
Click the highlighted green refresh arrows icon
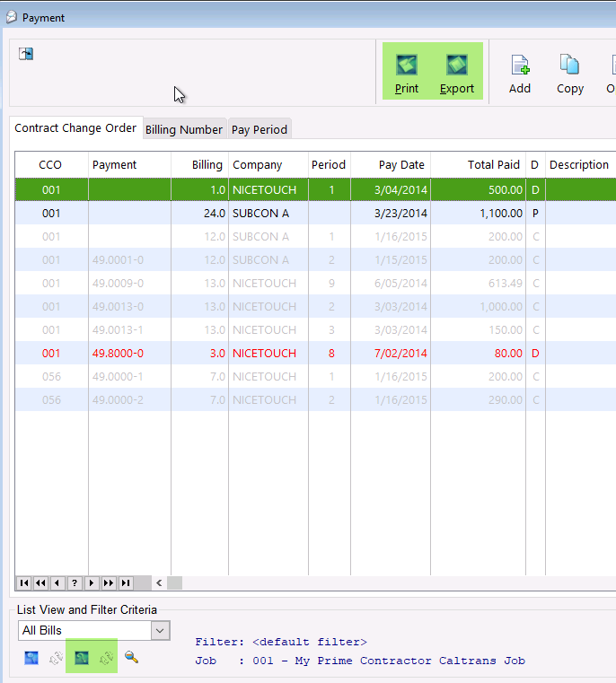(106, 658)
